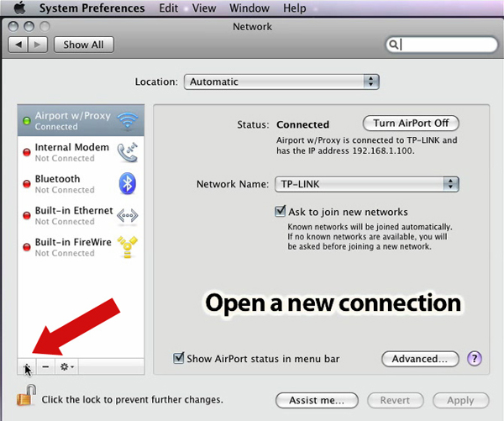Click the purple help question mark button
The width and height of the screenshot is (504, 421).
pos(475,359)
